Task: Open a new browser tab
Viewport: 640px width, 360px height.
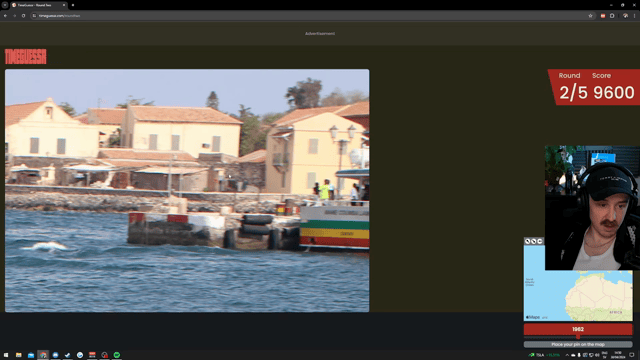Action: pos(73,5)
